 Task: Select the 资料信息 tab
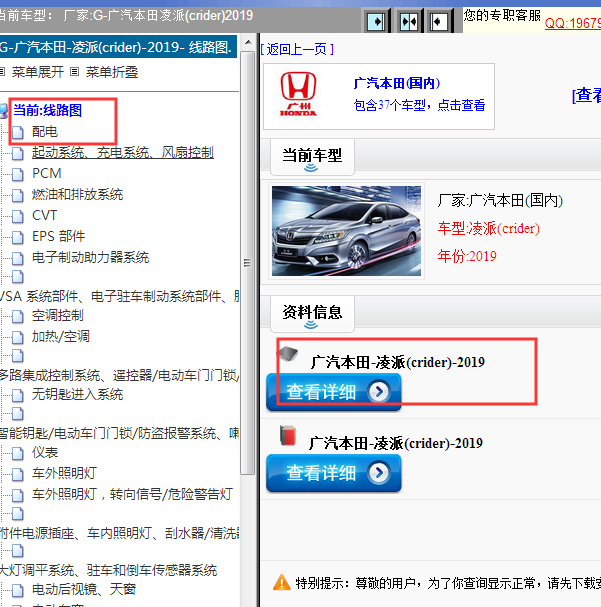312,314
